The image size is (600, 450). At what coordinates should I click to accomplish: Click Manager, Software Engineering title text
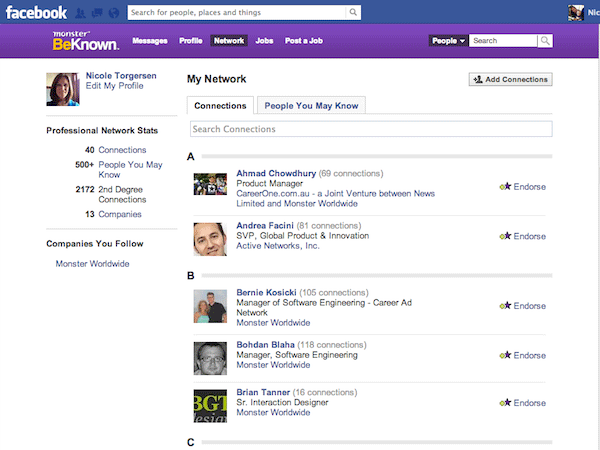click(x=297, y=355)
